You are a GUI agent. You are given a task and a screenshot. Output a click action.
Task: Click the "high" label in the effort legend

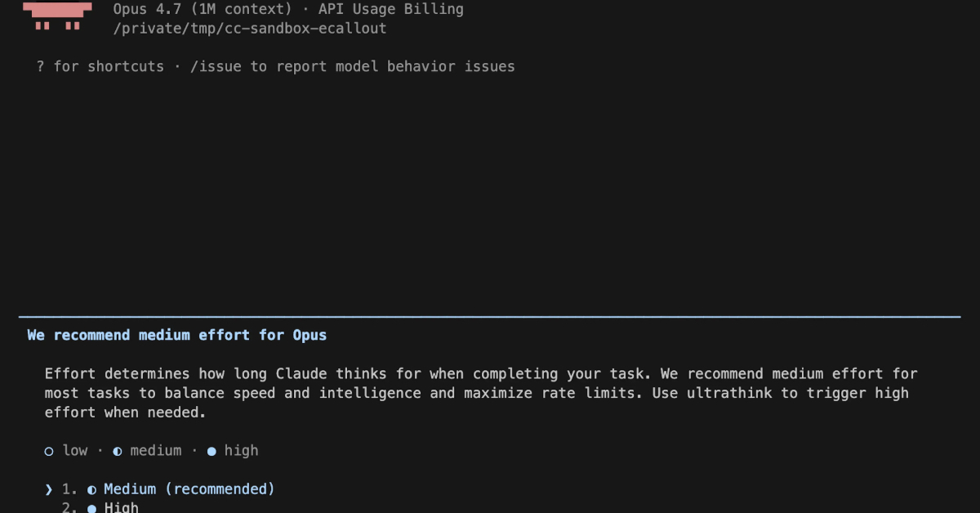[x=241, y=451]
